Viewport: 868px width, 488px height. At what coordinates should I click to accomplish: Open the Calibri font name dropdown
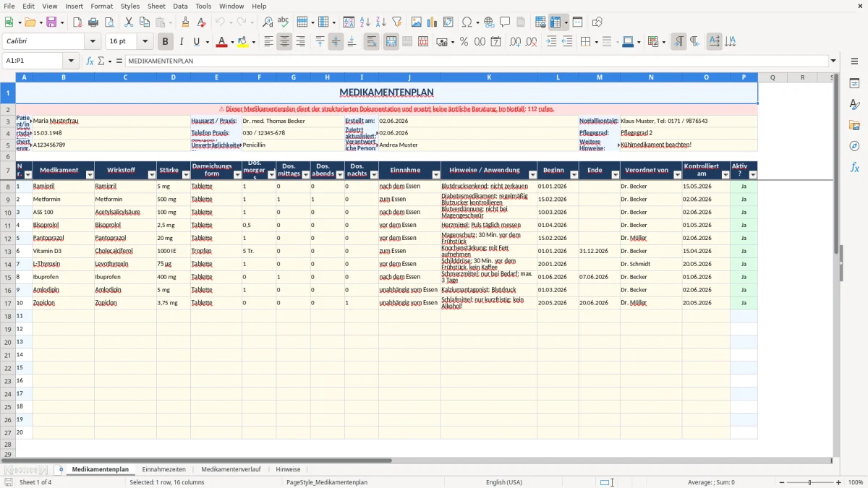point(92,42)
